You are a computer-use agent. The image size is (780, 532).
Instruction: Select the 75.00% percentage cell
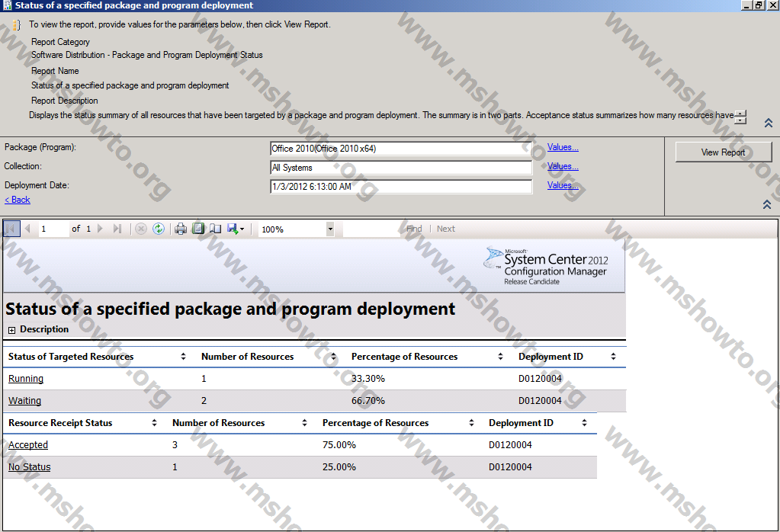339,445
